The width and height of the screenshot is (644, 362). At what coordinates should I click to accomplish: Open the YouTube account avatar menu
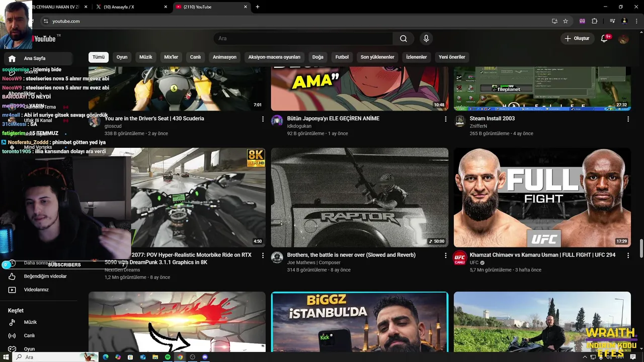(623, 39)
